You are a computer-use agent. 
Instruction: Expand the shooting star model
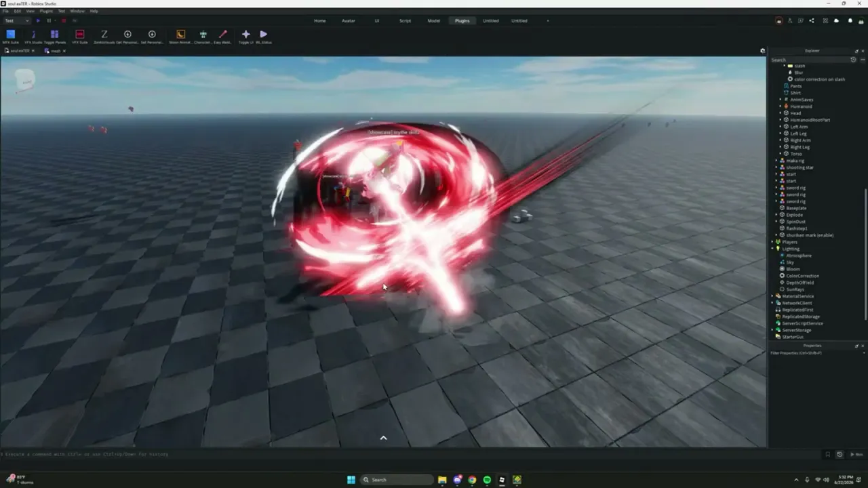point(776,167)
